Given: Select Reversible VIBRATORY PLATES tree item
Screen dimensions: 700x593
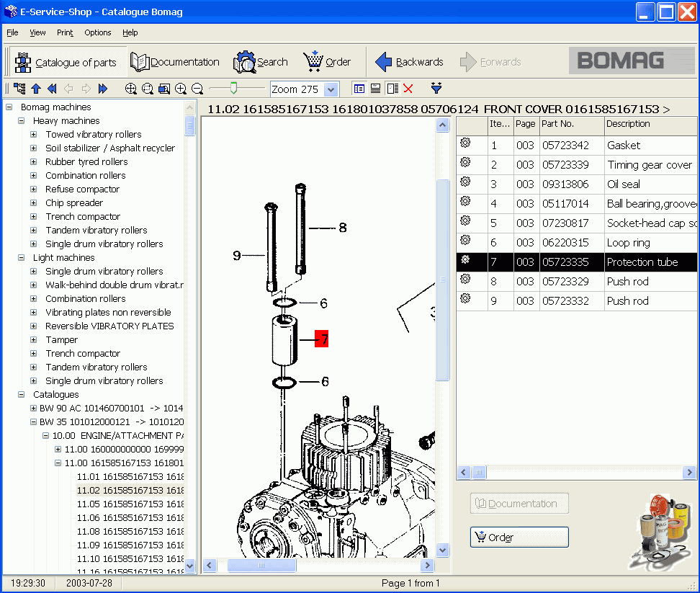Looking at the screenshot, I should tap(109, 326).
